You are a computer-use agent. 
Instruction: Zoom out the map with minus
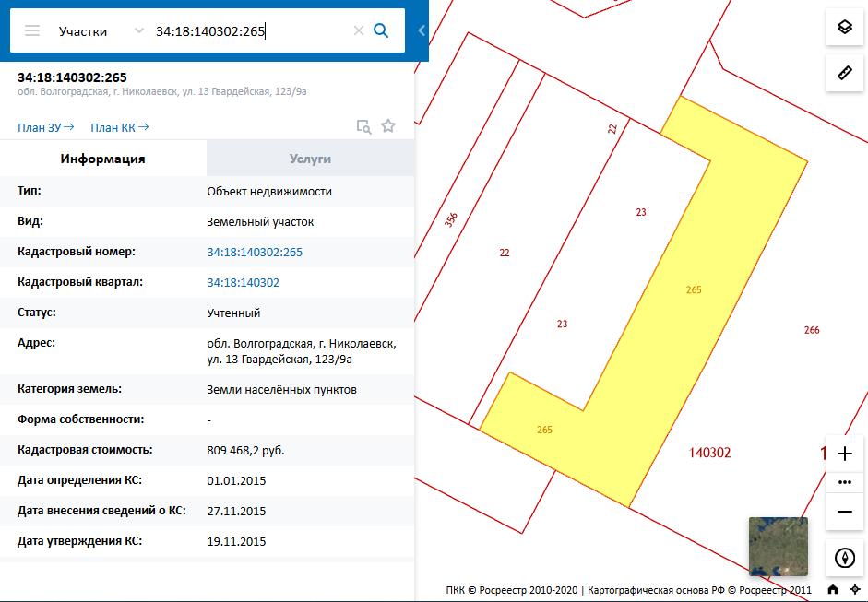[844, 511]
